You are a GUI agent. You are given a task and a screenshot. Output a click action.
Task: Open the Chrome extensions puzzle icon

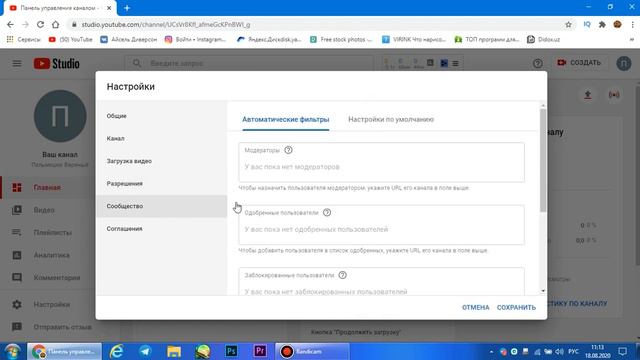click(x=602, y=24)
